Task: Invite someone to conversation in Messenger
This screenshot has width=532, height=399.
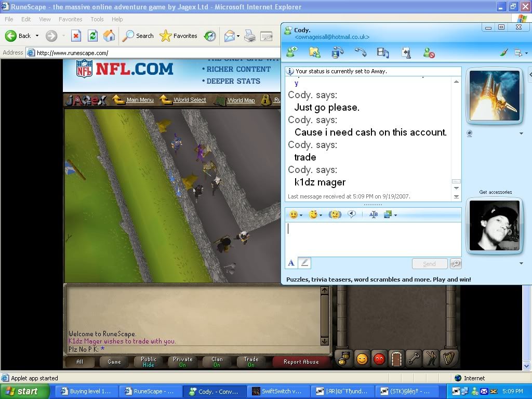Action: [x=292, y=52]
